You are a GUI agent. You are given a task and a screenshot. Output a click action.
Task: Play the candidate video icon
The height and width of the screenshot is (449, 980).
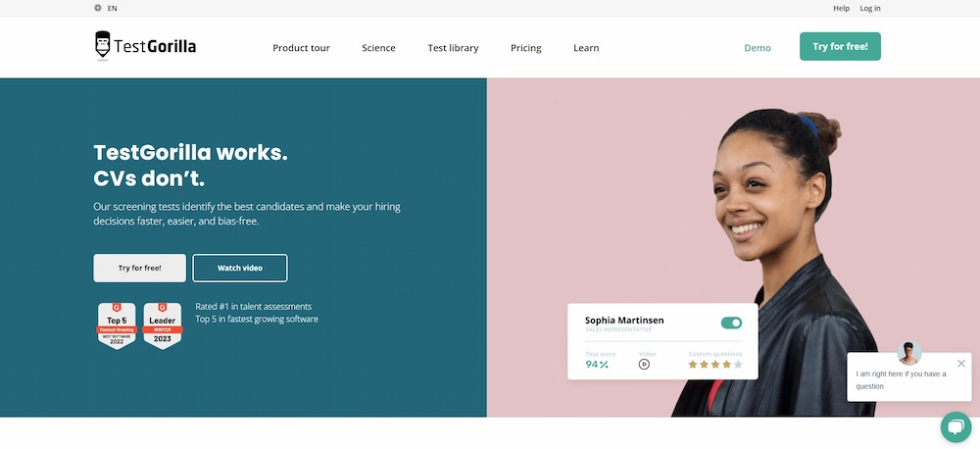point(644,364)
